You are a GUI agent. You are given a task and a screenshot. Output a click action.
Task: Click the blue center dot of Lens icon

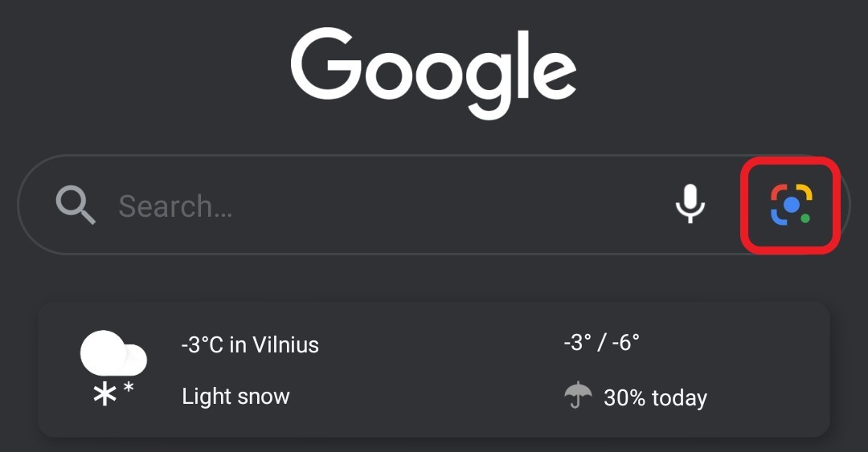pos(791,205)
